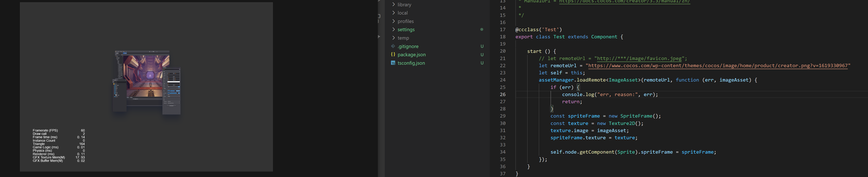The width and height of the screenshot is (868, 177).
Task: Click the tsconfig.json TypeScript file icon
Action: (x=393, y=63)
